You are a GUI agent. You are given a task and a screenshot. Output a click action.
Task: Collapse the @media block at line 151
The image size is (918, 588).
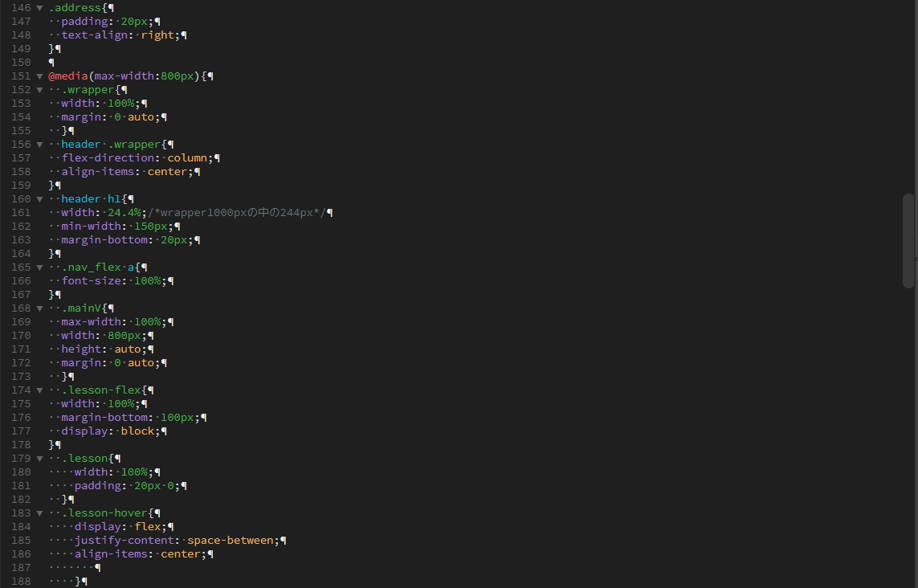pyautogui.click(x=39, y=76)
